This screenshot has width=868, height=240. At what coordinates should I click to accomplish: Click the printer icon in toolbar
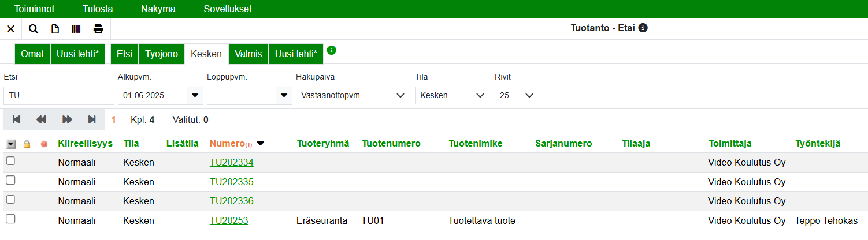98,29
